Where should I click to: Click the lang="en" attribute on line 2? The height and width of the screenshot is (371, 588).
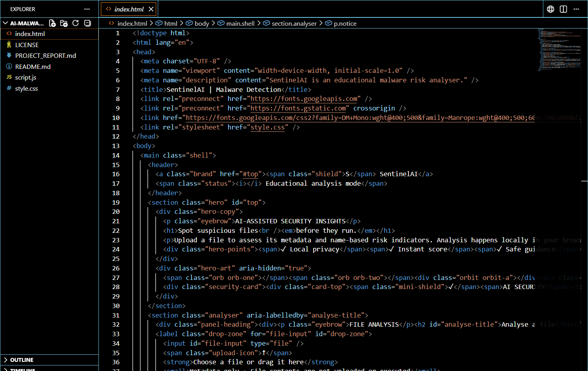(x=172, y=42)
